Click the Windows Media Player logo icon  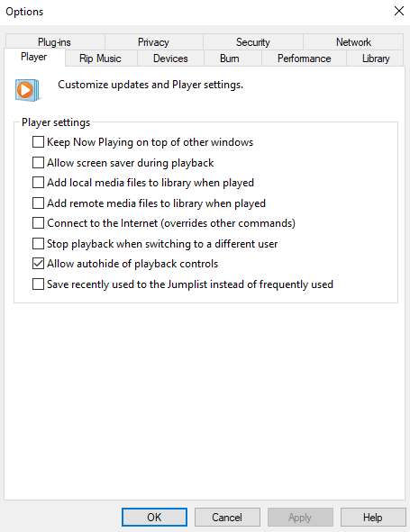click(x=28, y=90)
